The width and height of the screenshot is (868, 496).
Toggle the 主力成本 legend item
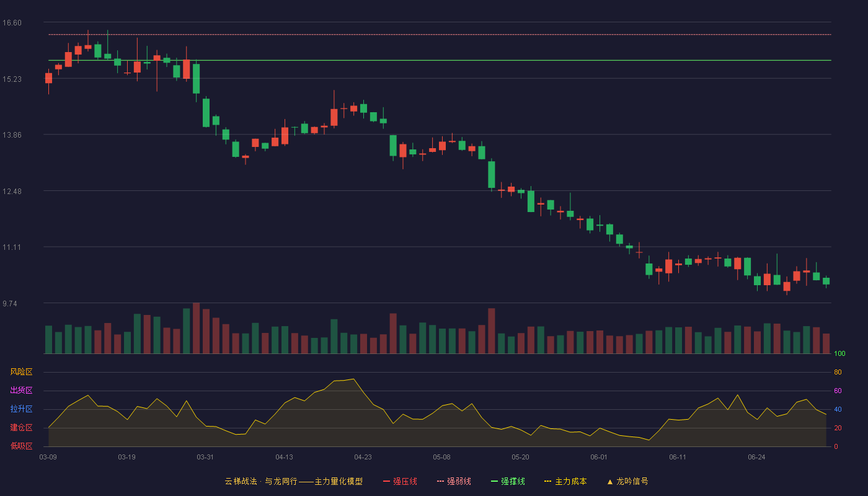coord(565,481)
